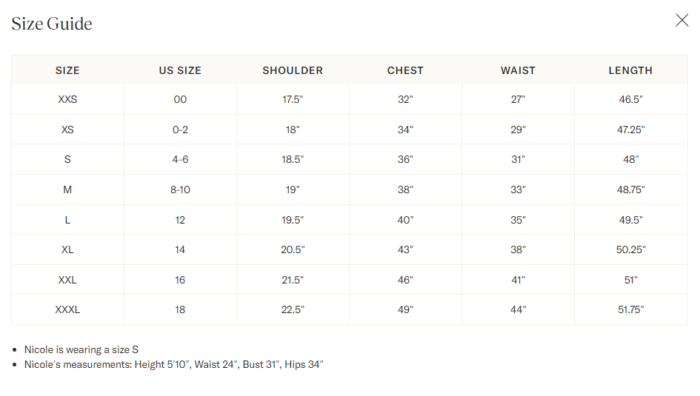Select the L size row label
The height and width of the screenshot is (396, 700).
[67, 220]
